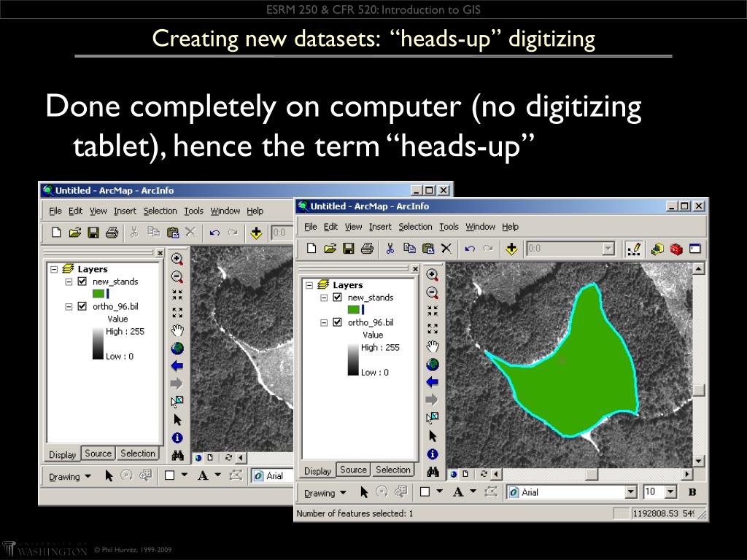Open Drawing menu dropdown in front window
The height and width of the screenshot is (560, 747).
click(x=325, y=493)
